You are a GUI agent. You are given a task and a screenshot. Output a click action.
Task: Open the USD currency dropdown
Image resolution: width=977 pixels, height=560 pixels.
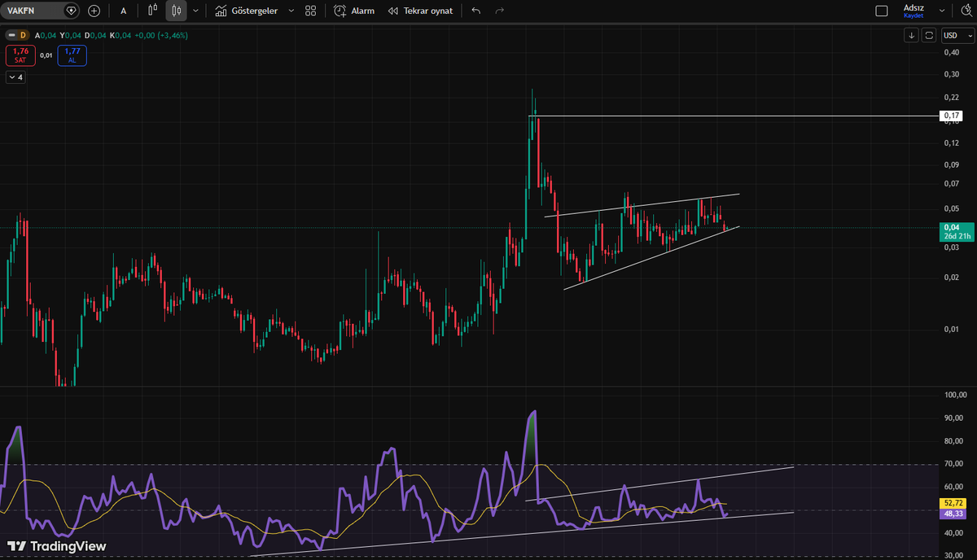(x=957, y=35)
